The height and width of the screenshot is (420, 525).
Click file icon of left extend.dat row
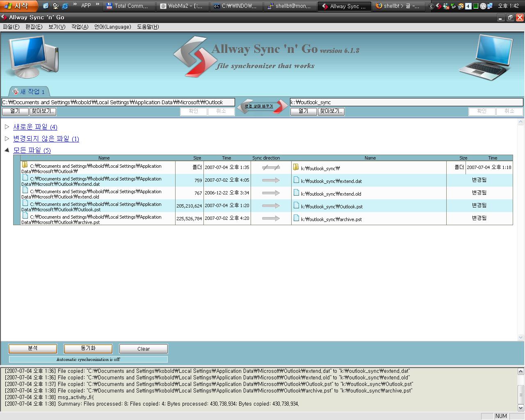pos(25,178)
